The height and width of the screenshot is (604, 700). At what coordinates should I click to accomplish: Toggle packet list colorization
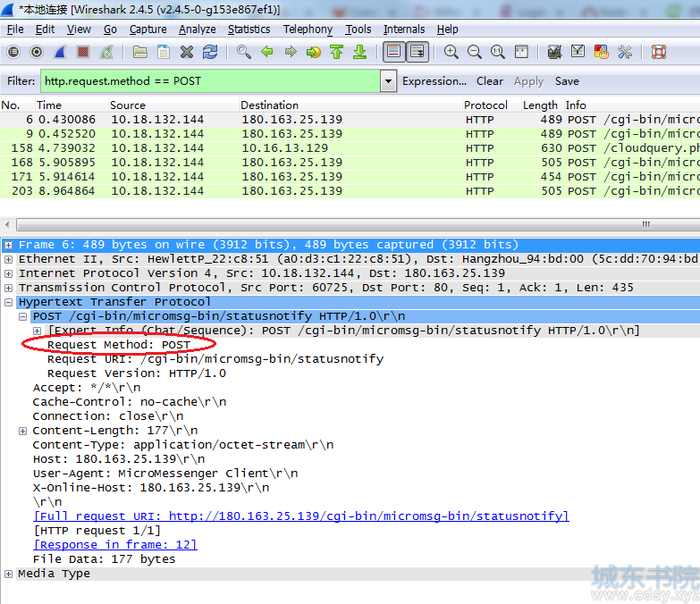393,52
